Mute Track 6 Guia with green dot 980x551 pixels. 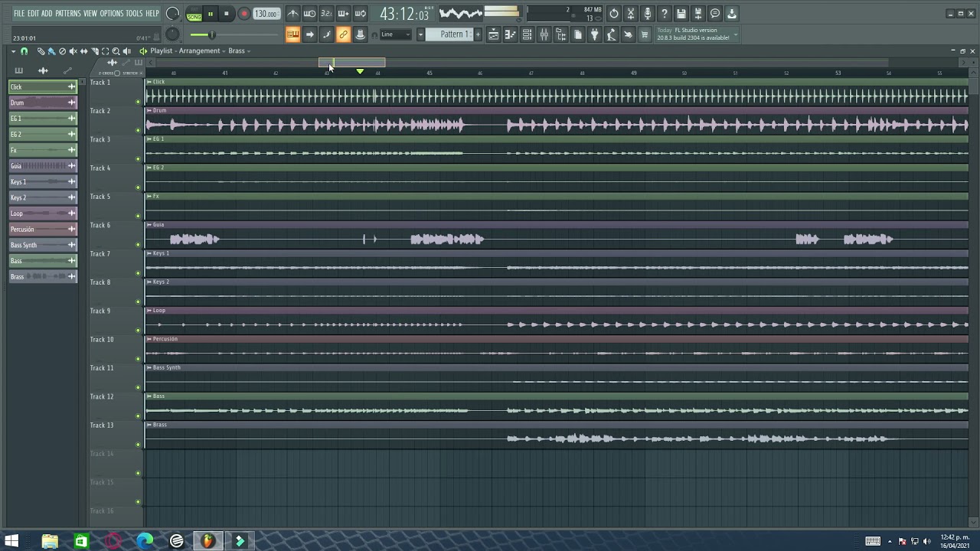(138, 245)
